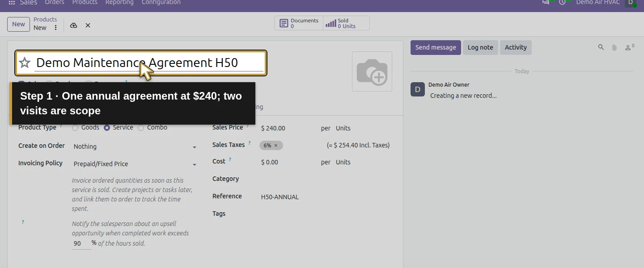Image resolution: width=644 pixels, height=268 pixels.
Task: Open the conversations chat icon in navbar
Action: point(546,2)
